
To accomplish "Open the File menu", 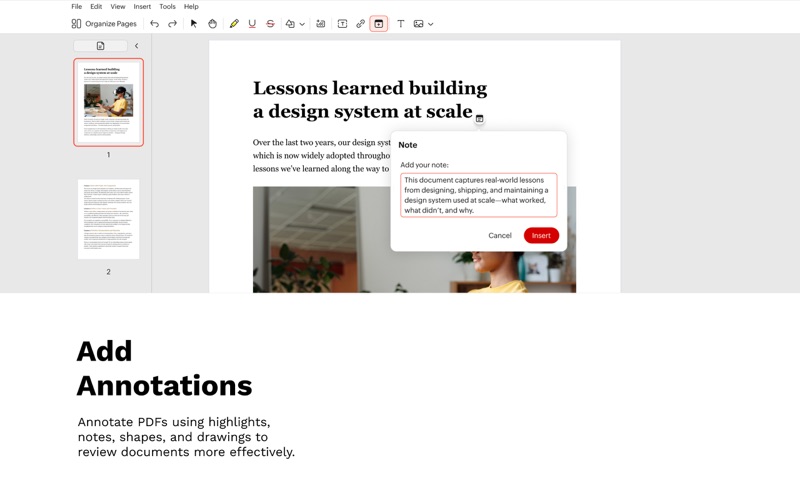I will [77, 7].
